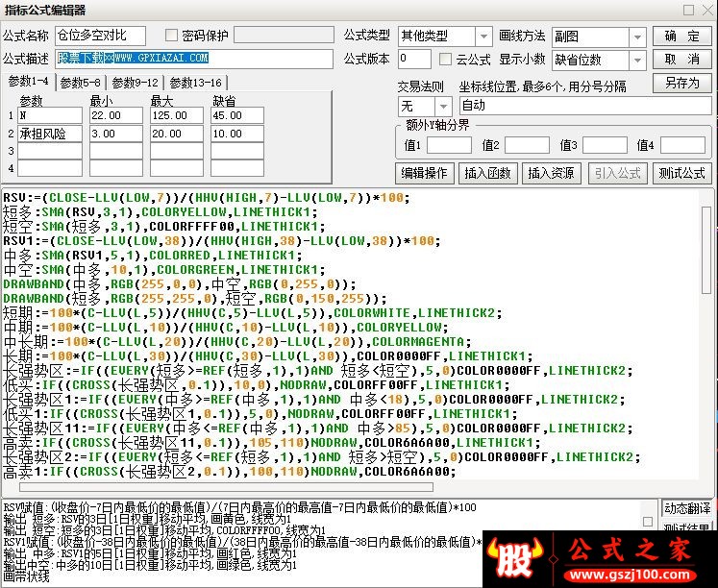The image size is (718, 588).
Task: Enable the 云公式 checkbox
Action: pos(445,60)
